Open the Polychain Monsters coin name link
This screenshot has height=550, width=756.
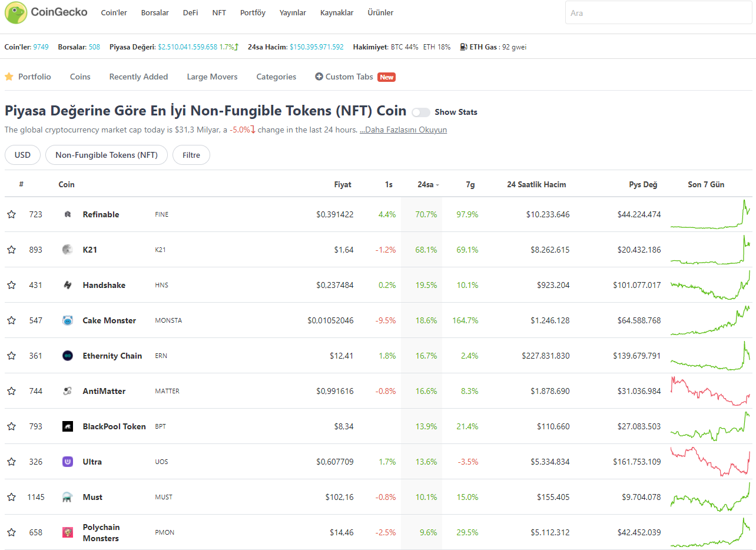pos(101,532)
